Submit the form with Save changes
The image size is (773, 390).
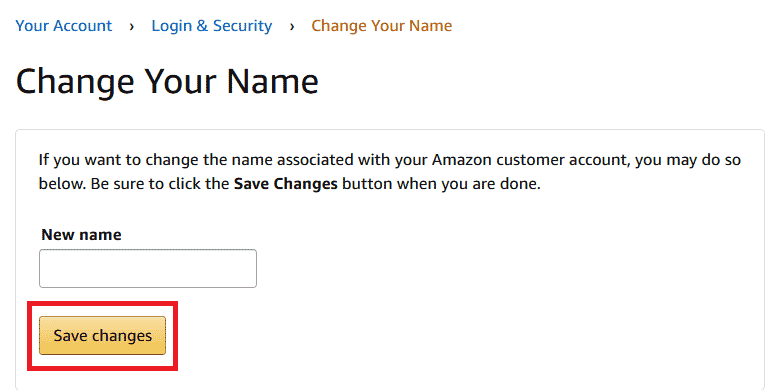click(x=103, y=335)
